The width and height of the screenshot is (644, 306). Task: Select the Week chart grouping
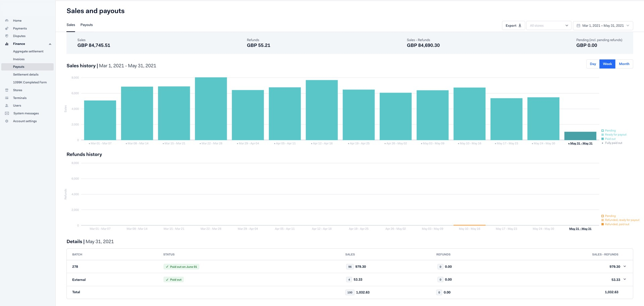[x=607, y=64]
